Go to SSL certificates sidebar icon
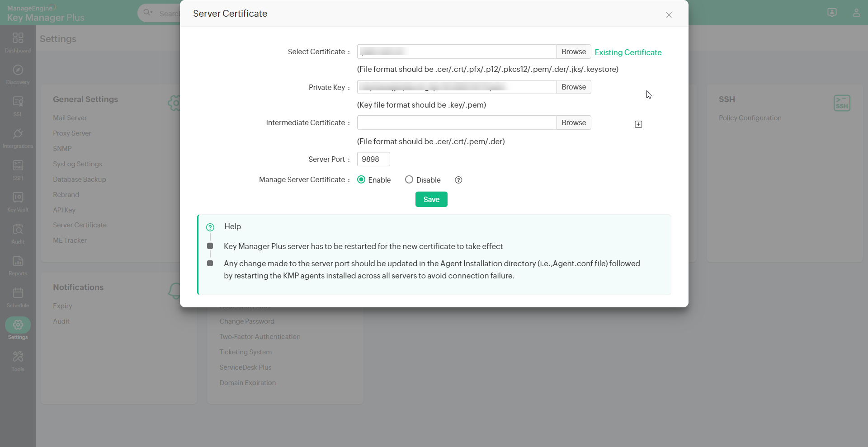Image resolution: width=868 pixels, height=447 pixels. pos(18,102)
